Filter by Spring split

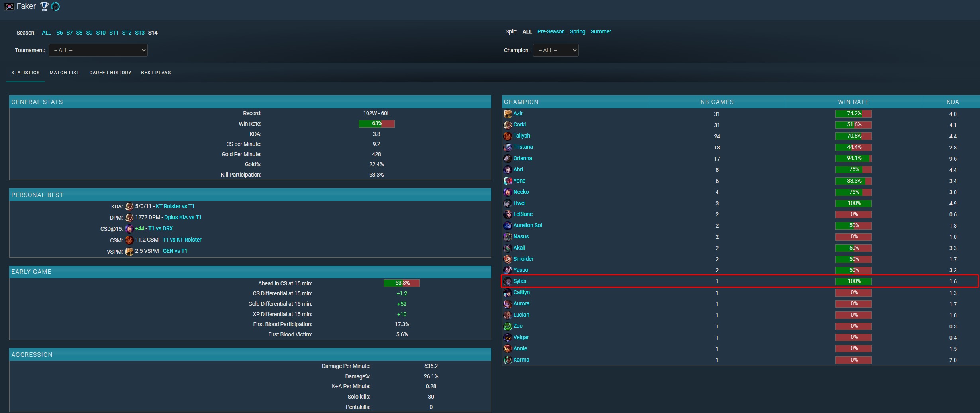click(578, 31)
